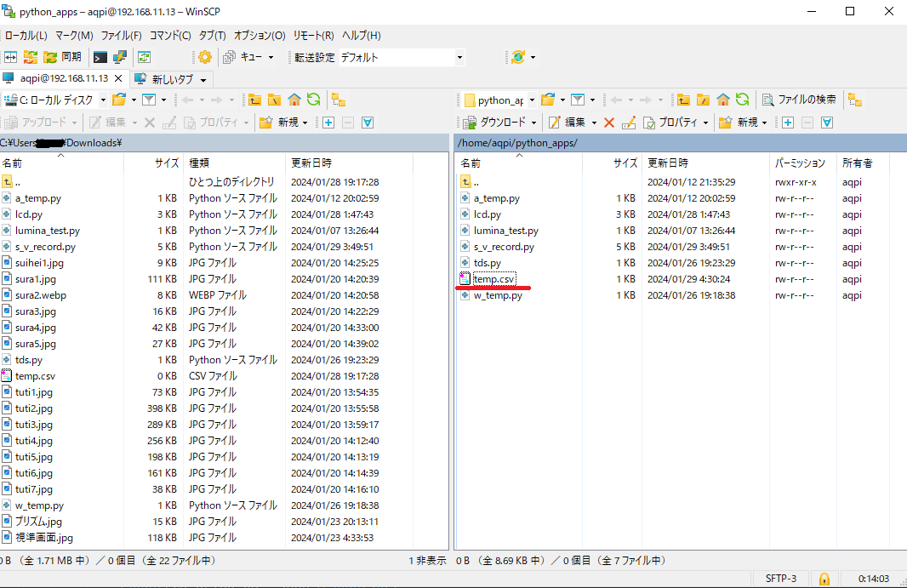Select lcd.py in local panel
The image size is (907, 588).
[x=29, y=214]
